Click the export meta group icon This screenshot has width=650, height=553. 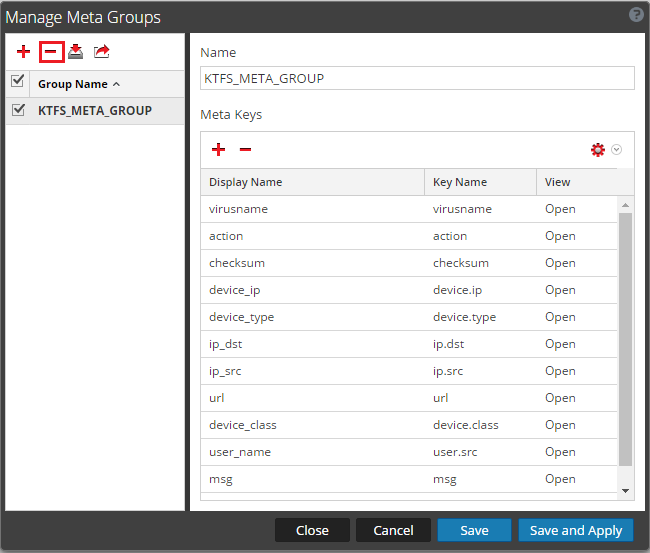101,51
